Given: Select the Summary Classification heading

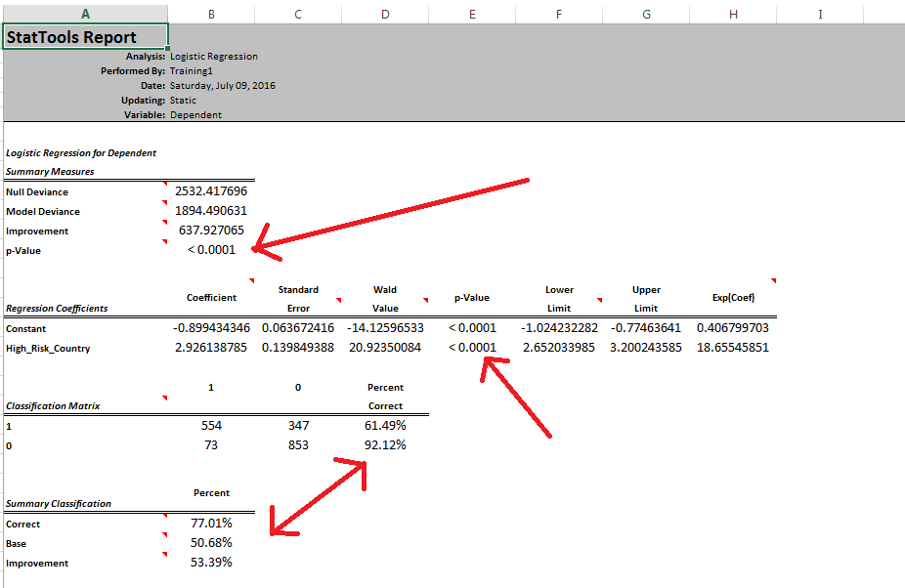Looking at the screenshot, I should pyautogui.click(x=59, y=504).
